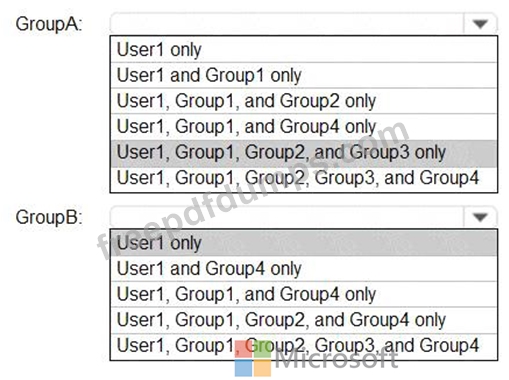Screen dimensions: 509x380
Task: Click the Microsoft wordmark text
Action: click(x=337, y=359)
